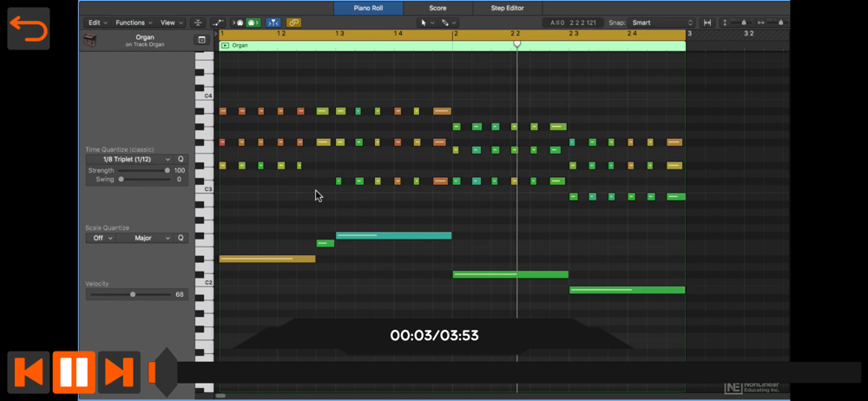Open the Functions menu
This screenshot has height=401, width=868.
pos(133,23)
